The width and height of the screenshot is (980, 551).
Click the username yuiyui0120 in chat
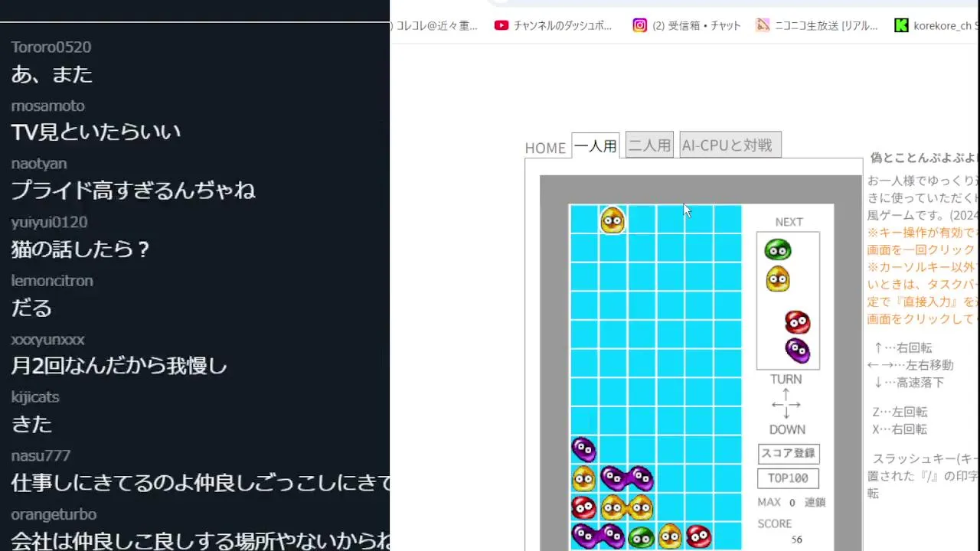click(x=49, y=222)
